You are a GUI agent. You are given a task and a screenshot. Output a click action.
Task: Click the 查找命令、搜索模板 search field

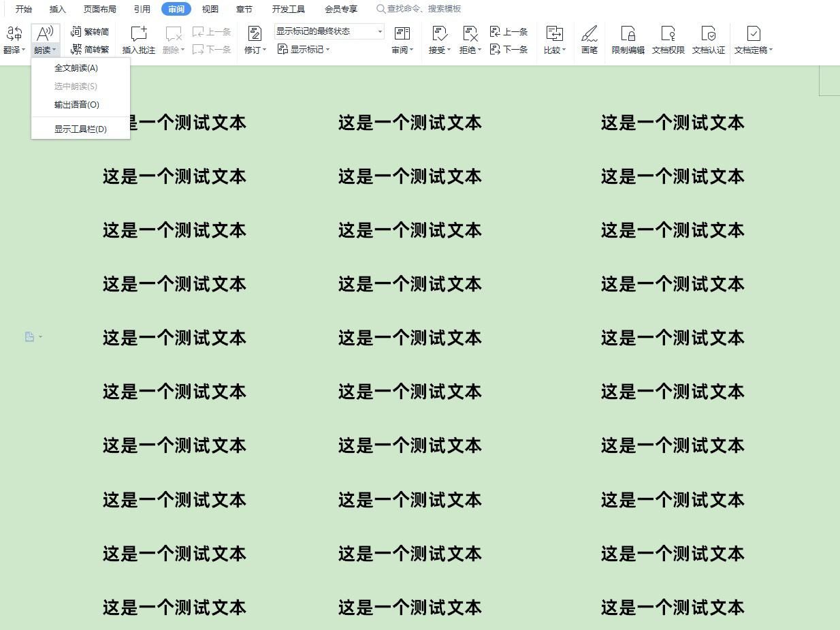[x=424, y=10]
